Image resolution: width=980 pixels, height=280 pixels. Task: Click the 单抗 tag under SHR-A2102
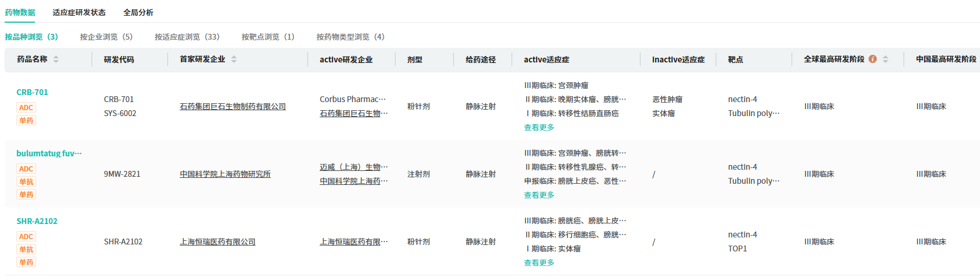(x=26, y=250)
